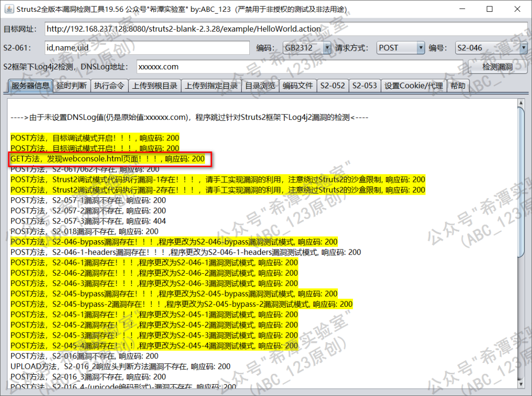The width and height of the screenshot is (532, 396).
Task: Switch to the 服务器信息 tab
Action: click(30, 86)
